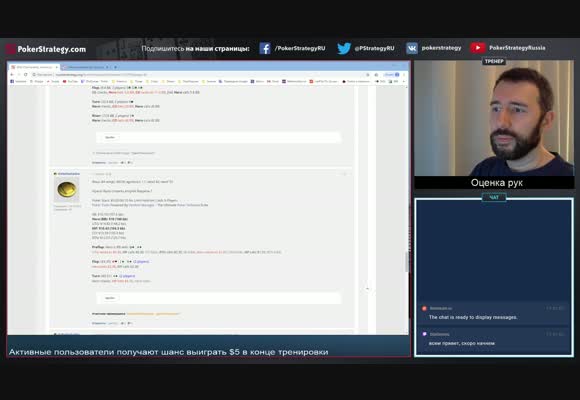Open the PokerStrategy Facebook icon in header

pos(264,48)
